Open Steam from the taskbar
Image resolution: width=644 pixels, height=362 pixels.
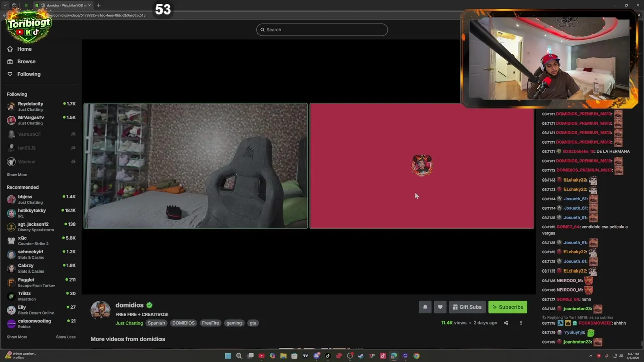[361, 356]
